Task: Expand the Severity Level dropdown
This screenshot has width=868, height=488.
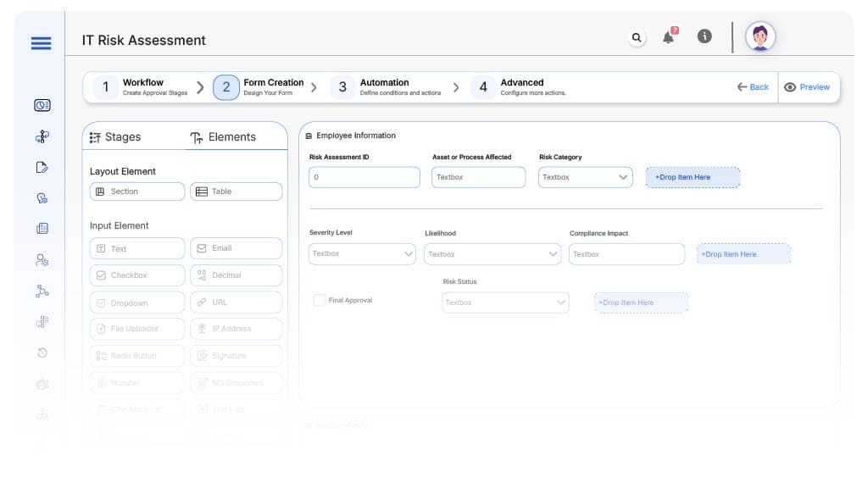Action: point(362,253)
